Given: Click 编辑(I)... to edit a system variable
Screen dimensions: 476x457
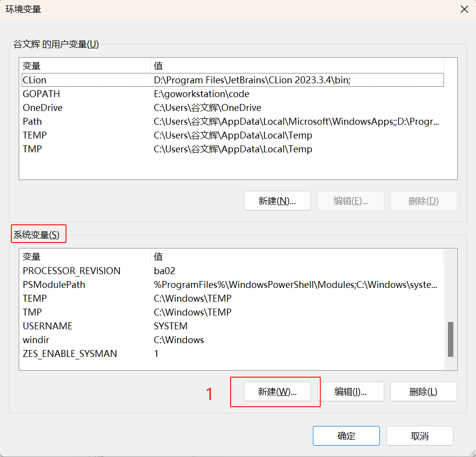Looking at the screenshot, I should click(351, 391).
